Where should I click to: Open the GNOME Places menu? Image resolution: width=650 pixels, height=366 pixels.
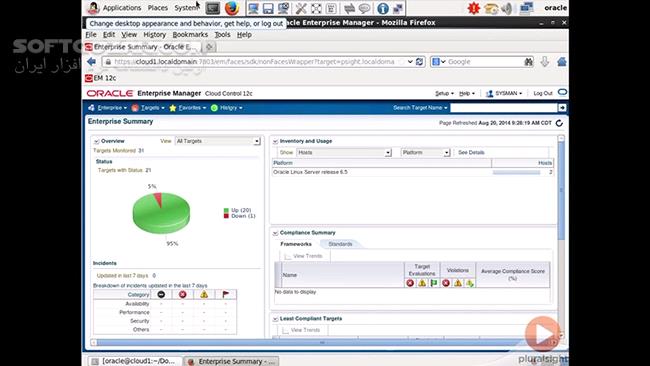(x=158, y=8)
